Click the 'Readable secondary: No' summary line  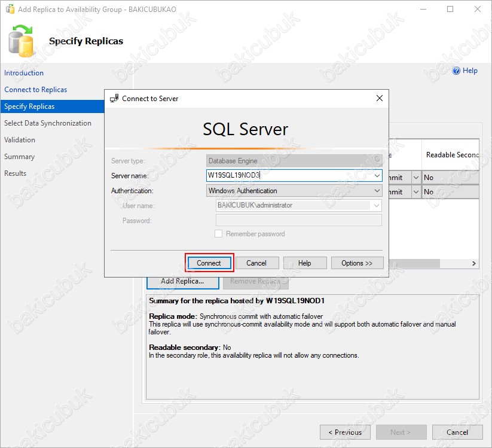pyautogui.click(x=190, y=348)
